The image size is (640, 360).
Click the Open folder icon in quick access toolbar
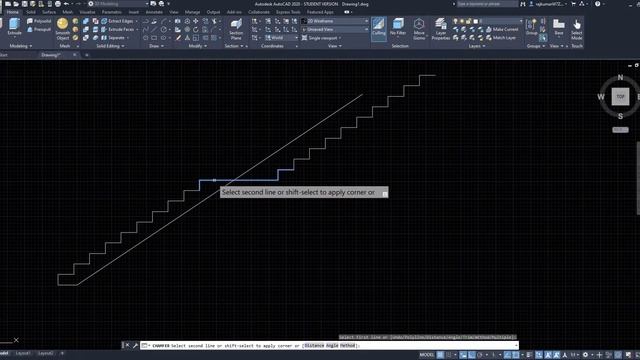[16, 4]
